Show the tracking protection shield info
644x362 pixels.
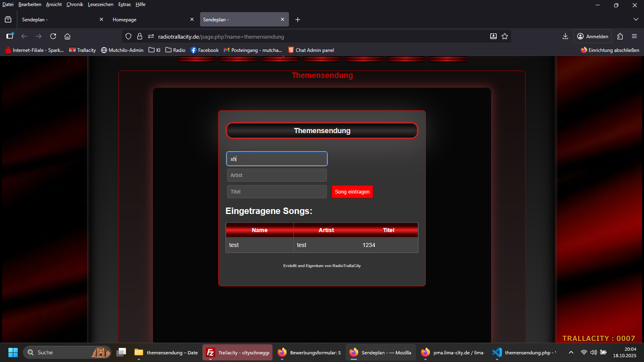[128, 36]
